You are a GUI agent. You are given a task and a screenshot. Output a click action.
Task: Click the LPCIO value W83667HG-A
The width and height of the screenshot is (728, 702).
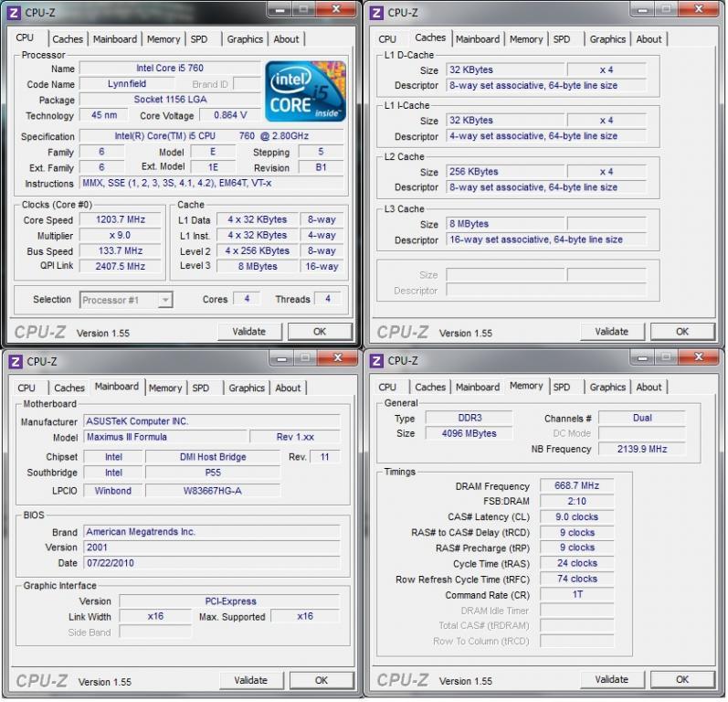[213, 491]
